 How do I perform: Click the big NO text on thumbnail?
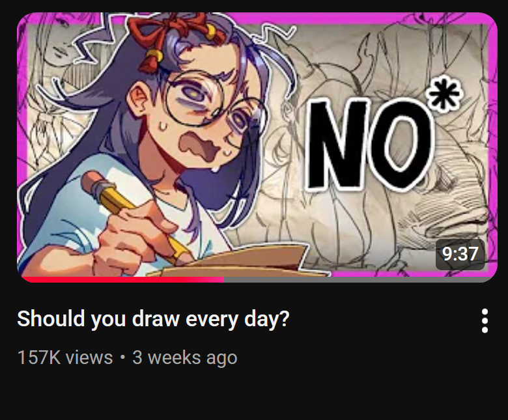click(x=369, y=144)
